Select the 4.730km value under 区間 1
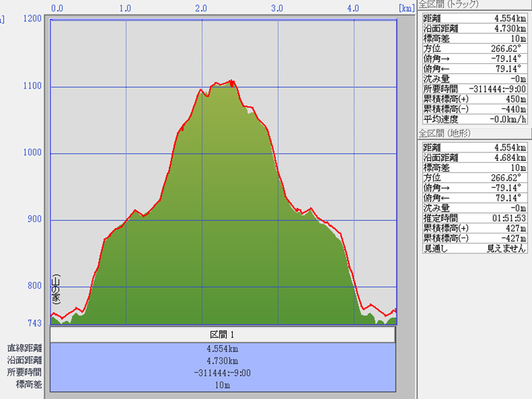 (x=223, y=360)
